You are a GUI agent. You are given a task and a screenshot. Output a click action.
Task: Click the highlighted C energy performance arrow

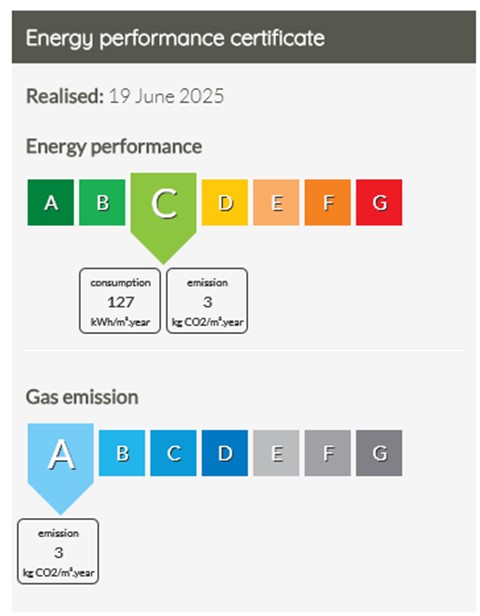click(x=163, y=214)
